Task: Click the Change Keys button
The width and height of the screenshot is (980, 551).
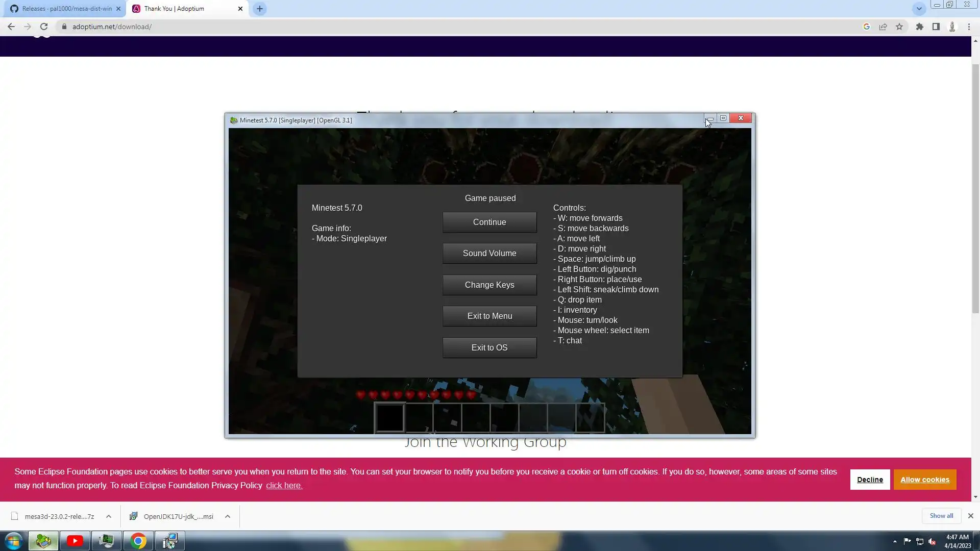Action: point(489,285)
